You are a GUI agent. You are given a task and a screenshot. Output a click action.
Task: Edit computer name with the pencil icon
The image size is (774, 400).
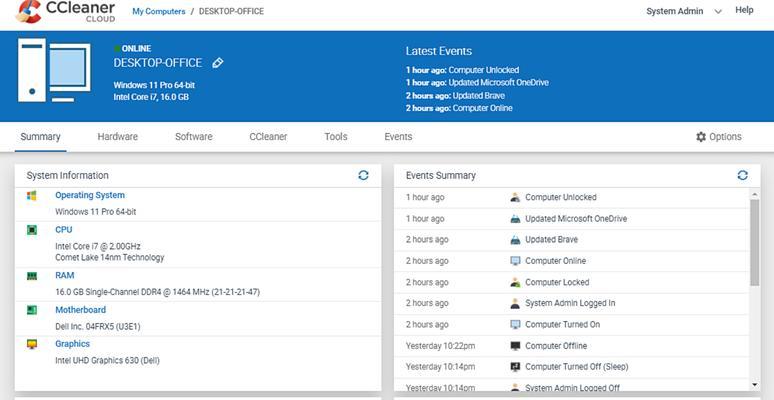pos(218,63)
